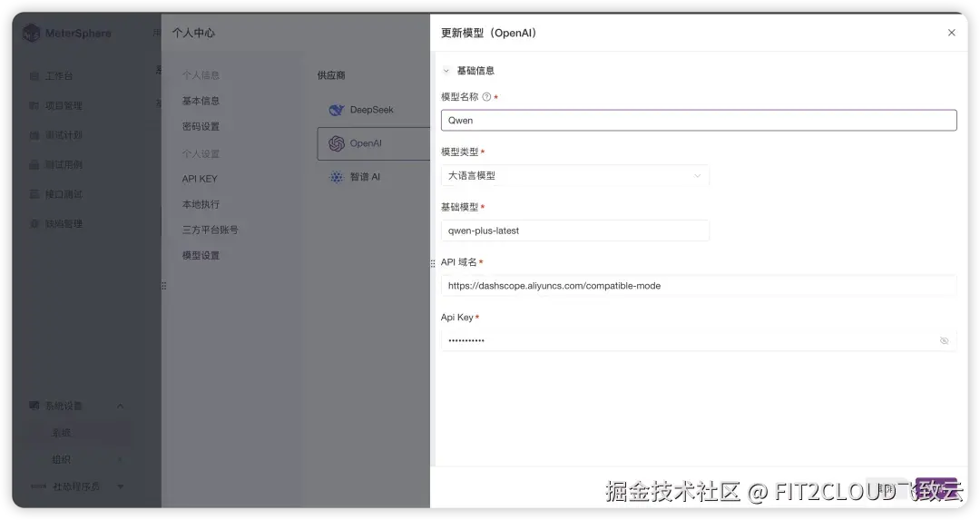Collapse the 基础信息 section chevron
This screenshot has height=520, width=980.
click(x=446, y=71)
